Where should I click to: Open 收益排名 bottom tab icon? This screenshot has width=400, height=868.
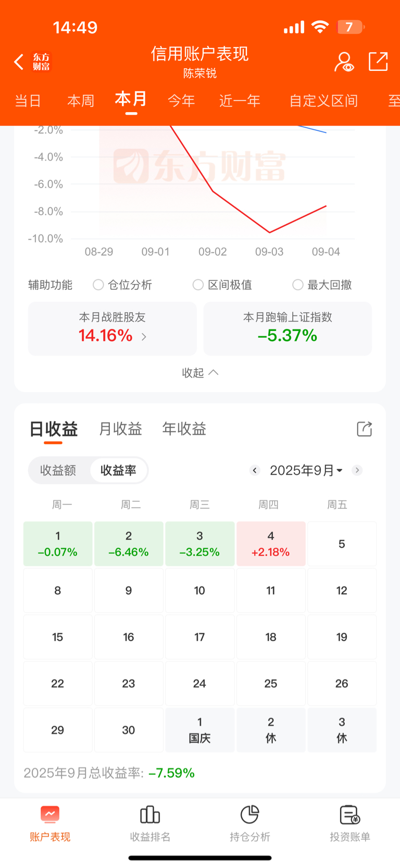click(x=150, y=814)
